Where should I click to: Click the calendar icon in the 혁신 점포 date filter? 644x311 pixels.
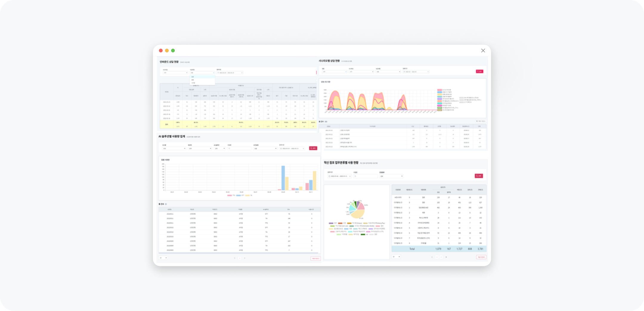(329, 176)
